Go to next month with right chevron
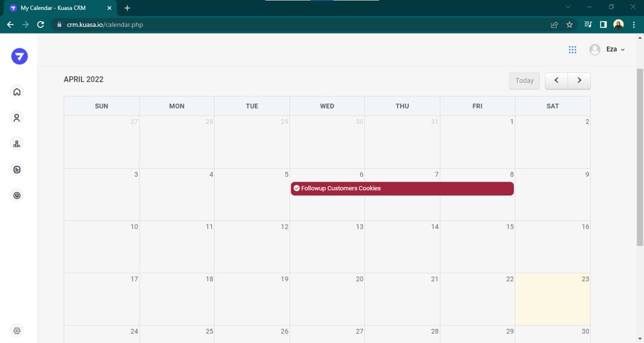Viewport: 644px width, 343px height. pyautogui.click(x=579, y=80)
